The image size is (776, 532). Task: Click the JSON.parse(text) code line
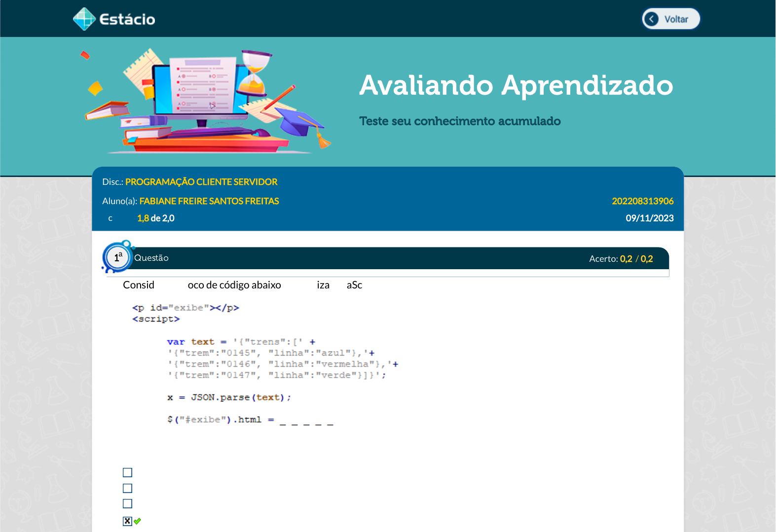coord(229,397)
